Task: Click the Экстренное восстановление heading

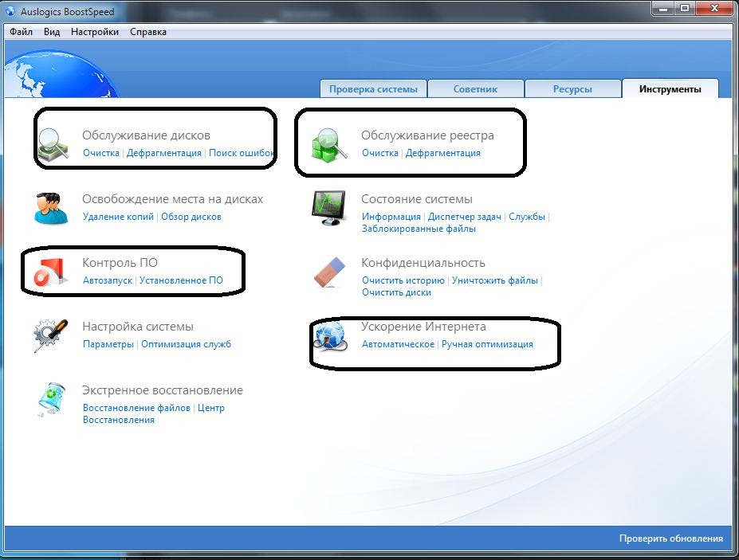Action: pos(163,390)
